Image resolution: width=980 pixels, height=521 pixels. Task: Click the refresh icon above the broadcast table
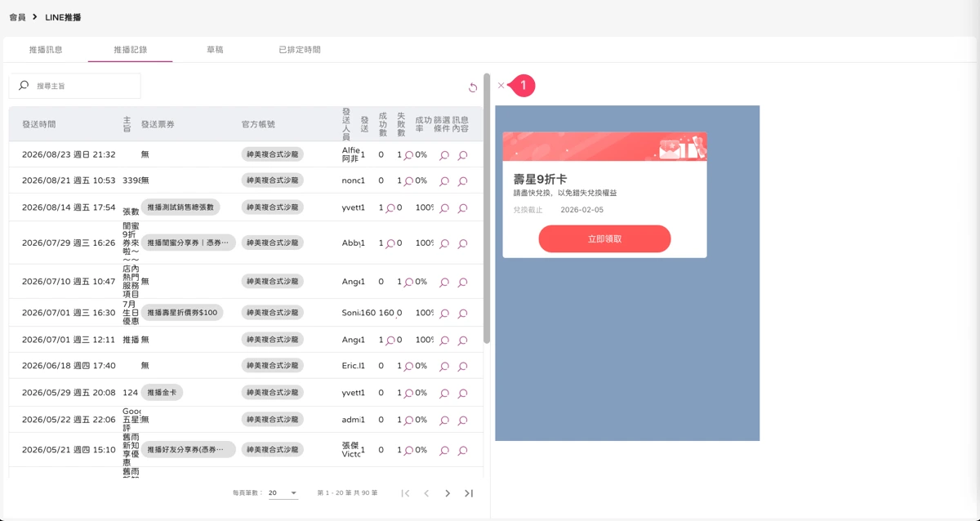click(472, 87)
